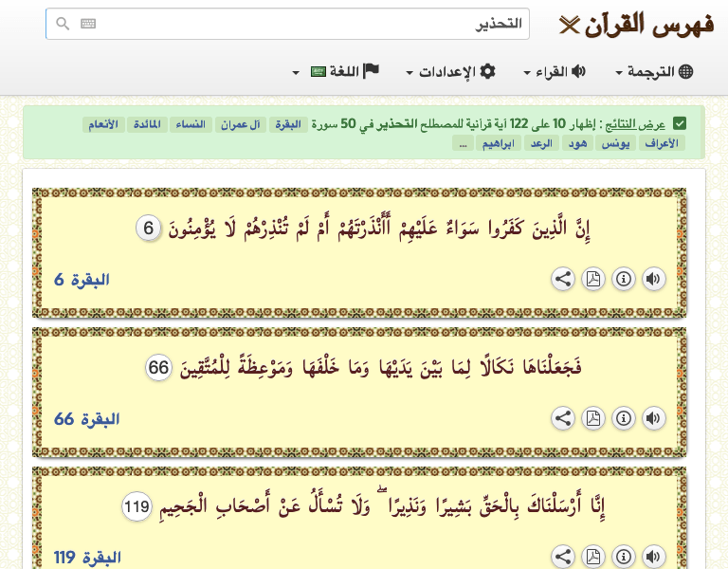Image resolution: width=728 pixels, height=569 pixels.
Task: Open info for Al-Baqarah verse 6
Action: 623,279
